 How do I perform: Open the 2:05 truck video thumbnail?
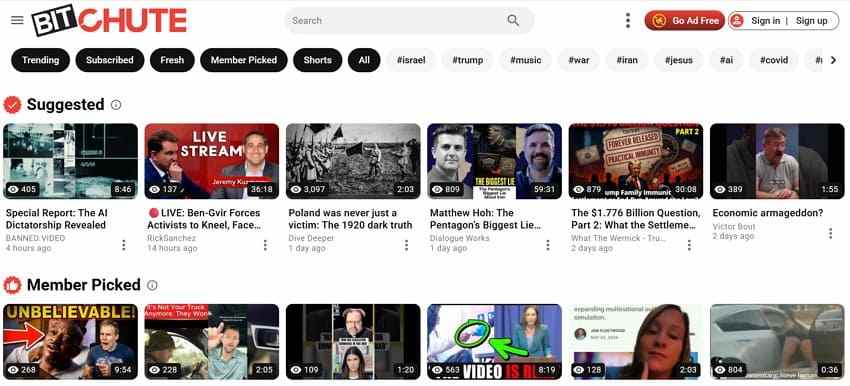(x=212, y=342)
